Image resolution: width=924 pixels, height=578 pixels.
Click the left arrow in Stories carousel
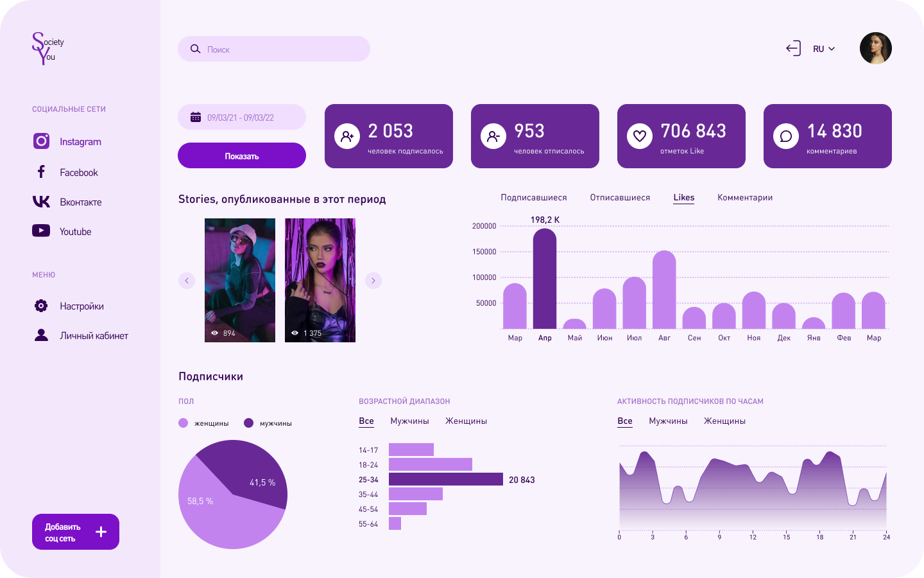(187, 281)
